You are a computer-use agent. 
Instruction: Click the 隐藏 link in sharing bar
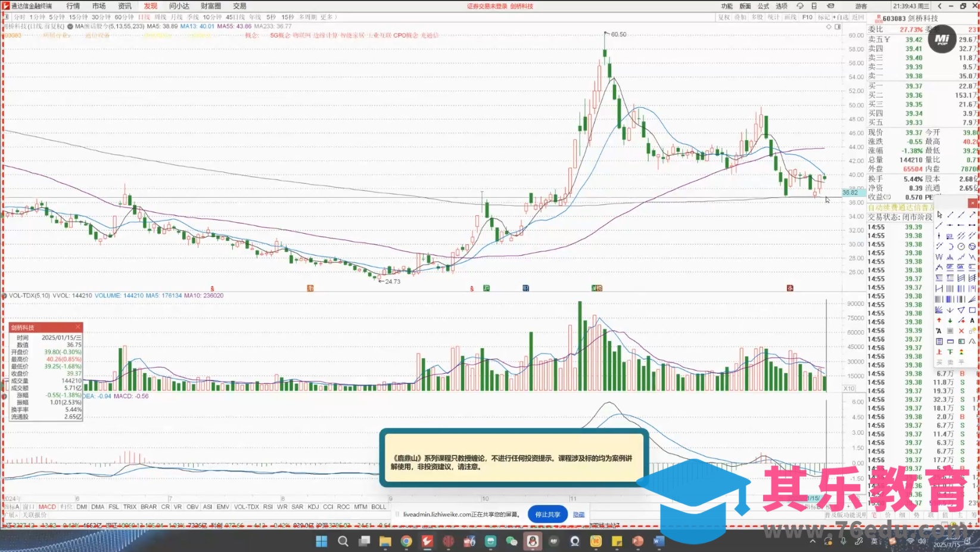(578, 514)
